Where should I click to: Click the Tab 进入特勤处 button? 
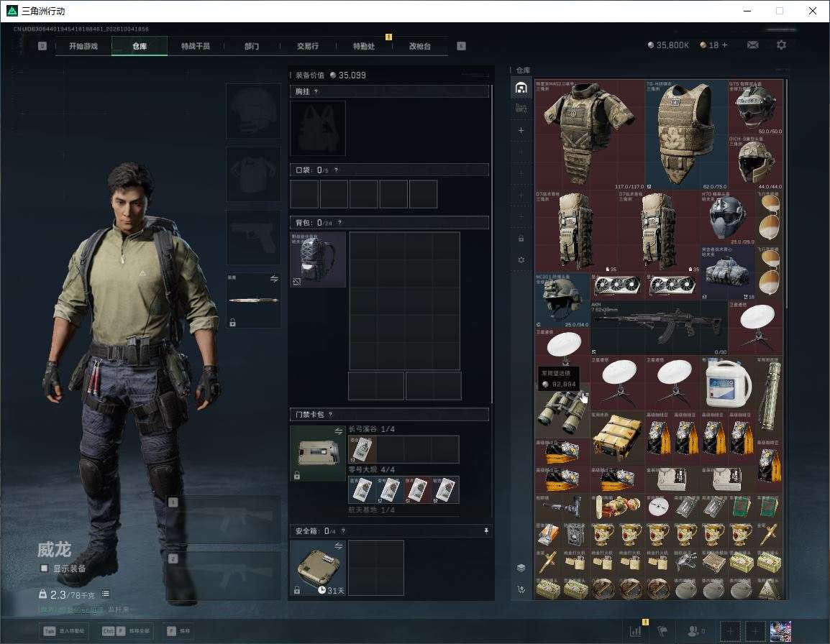tap(64, 631)
